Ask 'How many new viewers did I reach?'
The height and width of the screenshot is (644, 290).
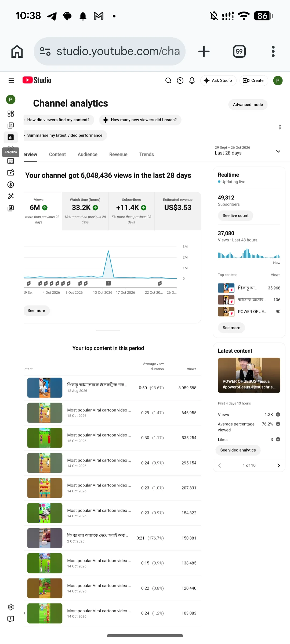(x=140, y=120)
